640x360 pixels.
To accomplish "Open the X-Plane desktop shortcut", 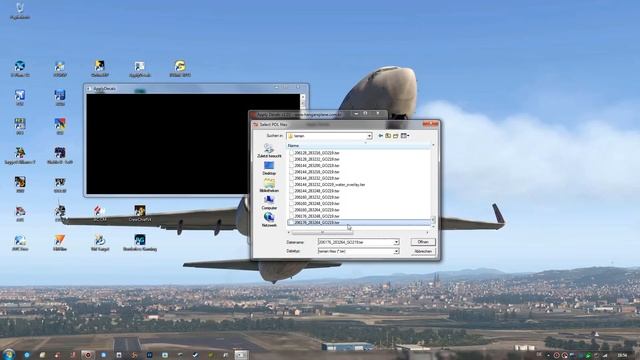I will [20, 69].
